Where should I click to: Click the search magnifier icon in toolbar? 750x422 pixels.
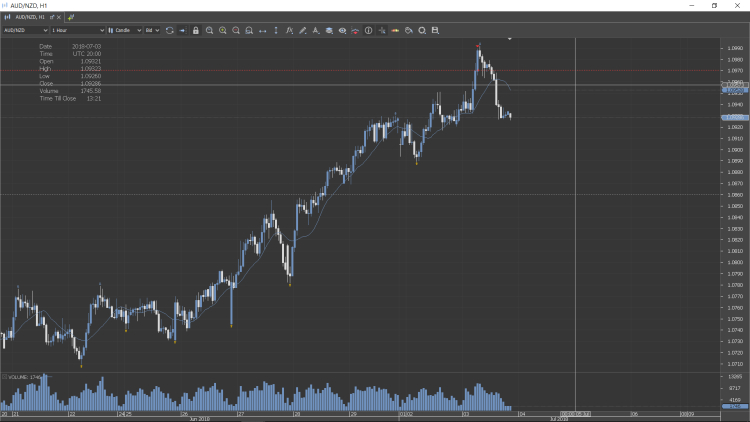(422, 30)
